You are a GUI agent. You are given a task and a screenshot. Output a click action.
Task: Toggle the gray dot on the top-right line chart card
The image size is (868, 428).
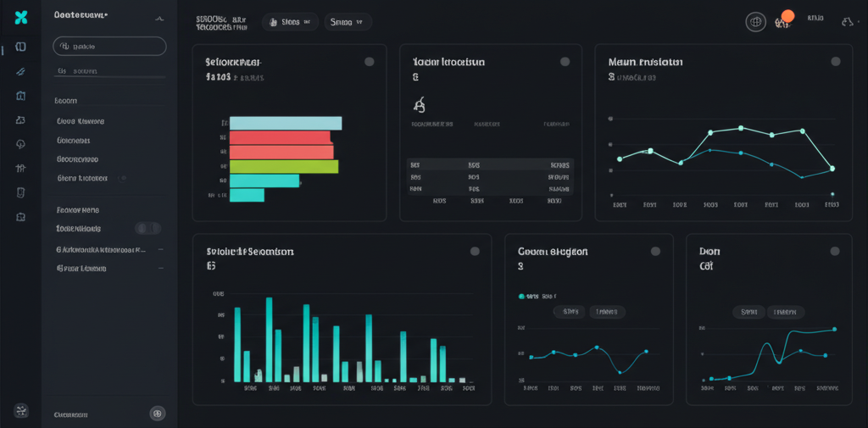pyautogui.click(x=835, y=62)
